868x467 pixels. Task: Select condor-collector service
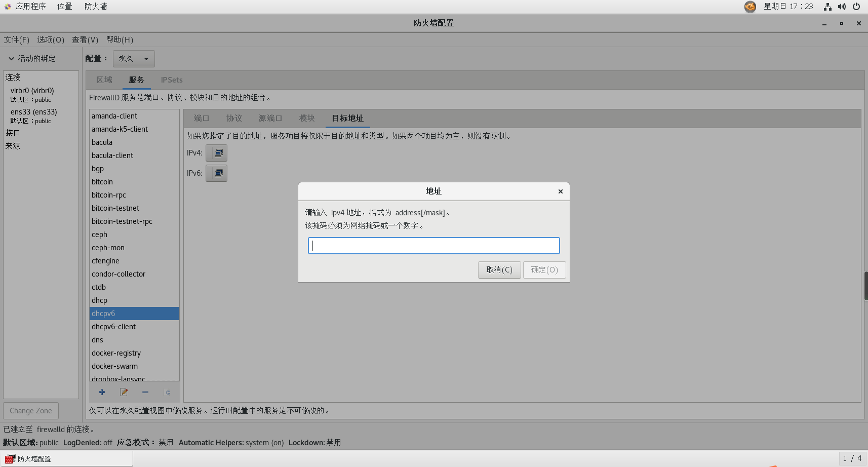click(134, 274)
